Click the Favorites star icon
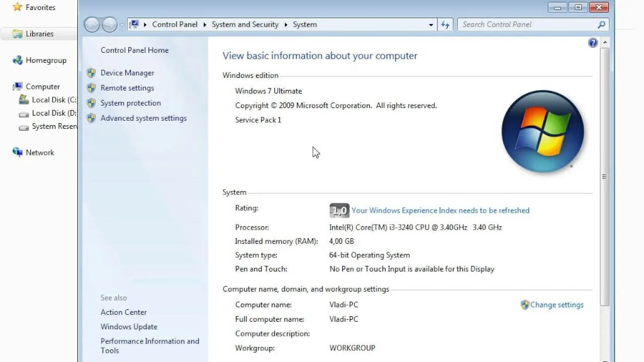 pos(18,7)
